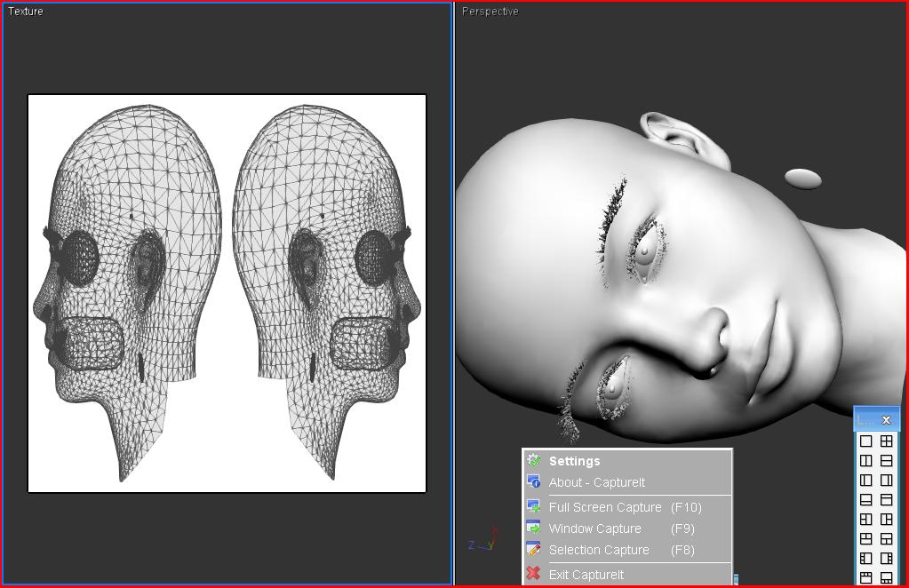Choose layout with two small right panes
The width and height of the screenshot is (909, 588).
click(886, 519)
